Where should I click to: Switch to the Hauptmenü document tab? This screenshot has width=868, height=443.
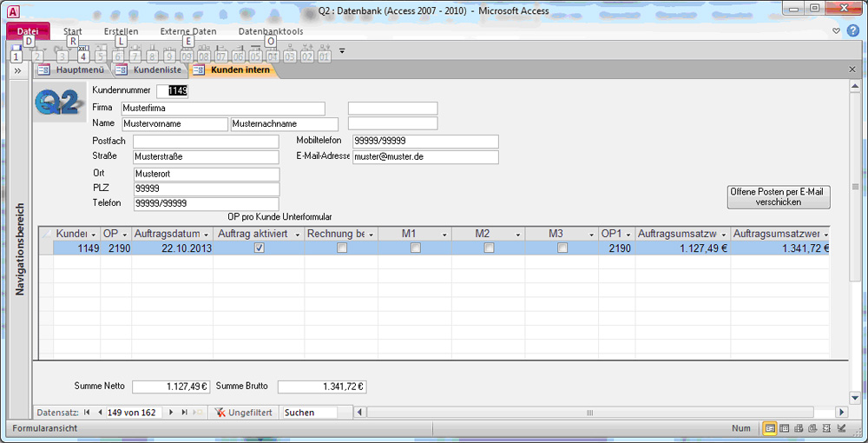(72, 69)
